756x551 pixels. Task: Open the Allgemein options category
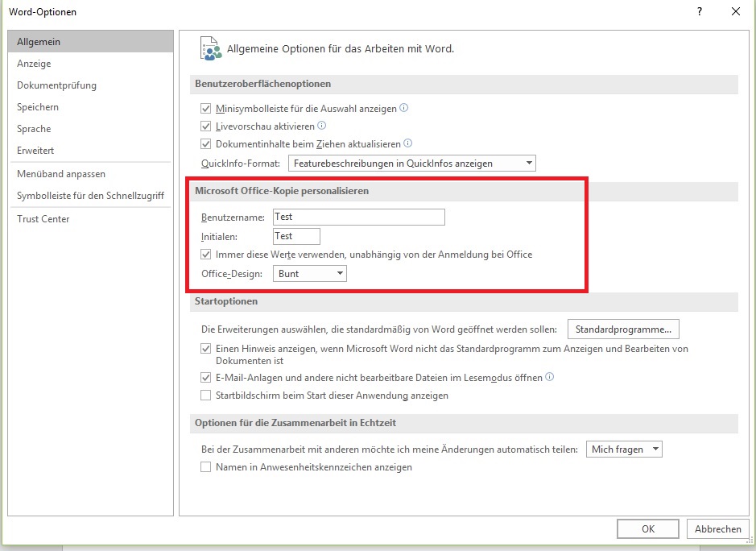tap(91, 42)
